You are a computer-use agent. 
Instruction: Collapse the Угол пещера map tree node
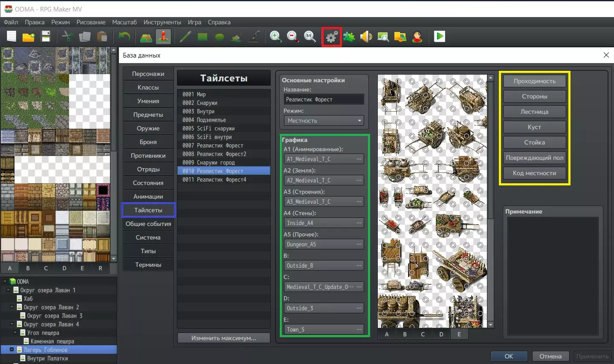pos(15,332)
